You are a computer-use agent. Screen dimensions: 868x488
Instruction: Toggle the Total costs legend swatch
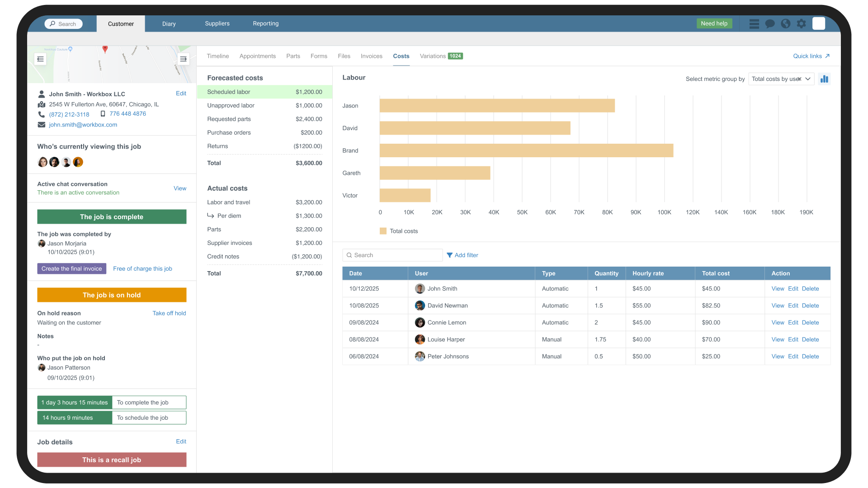383,231
